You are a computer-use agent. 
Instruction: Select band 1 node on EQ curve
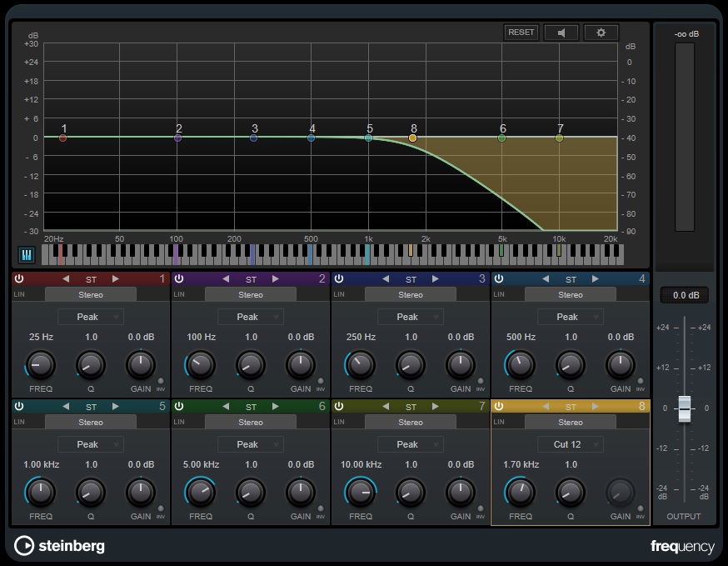coord(63,138)
